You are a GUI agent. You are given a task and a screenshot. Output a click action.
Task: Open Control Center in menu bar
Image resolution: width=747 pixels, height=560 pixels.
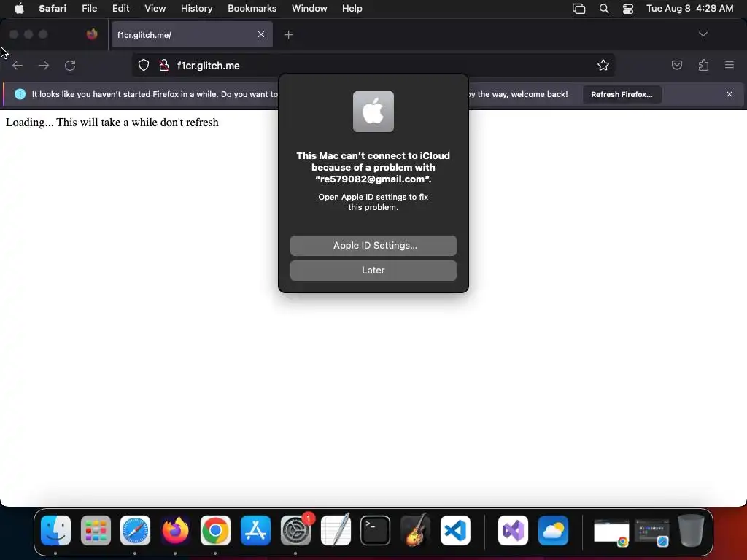pyautogui.click(x=628, y=9)
